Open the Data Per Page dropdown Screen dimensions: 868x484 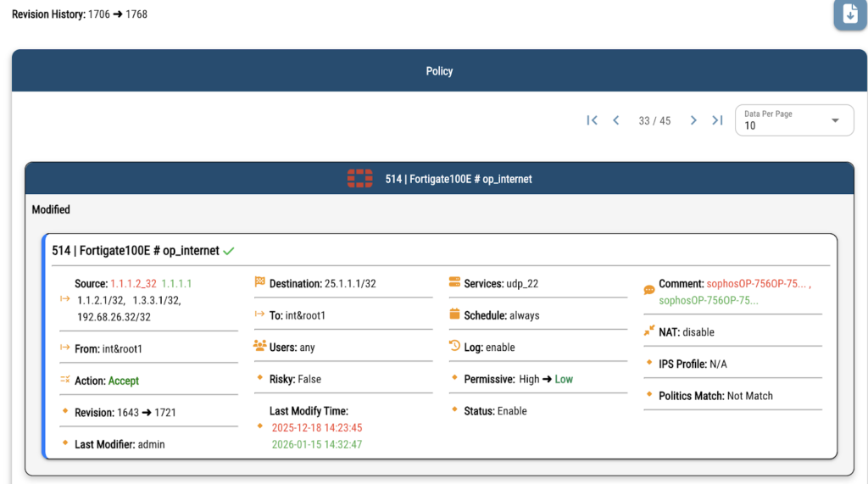pyautogui.click(x=793, y=120)
